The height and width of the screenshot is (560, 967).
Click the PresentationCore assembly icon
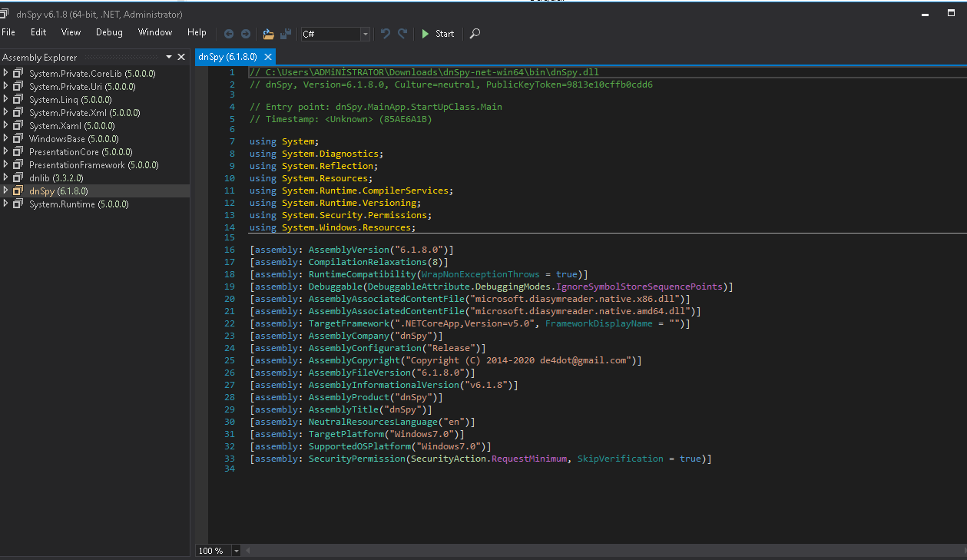pyautogui.click(x=18, y=151)
